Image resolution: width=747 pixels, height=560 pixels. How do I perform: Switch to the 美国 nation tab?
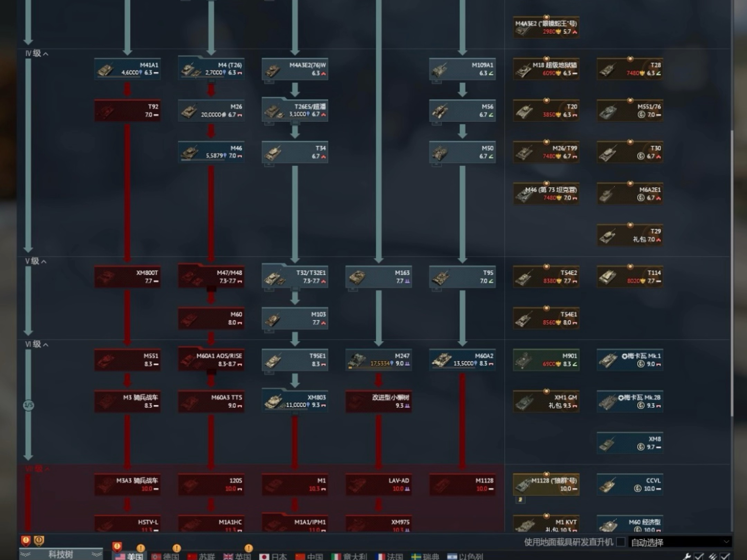pyautogui.click(x=129, y=556)
